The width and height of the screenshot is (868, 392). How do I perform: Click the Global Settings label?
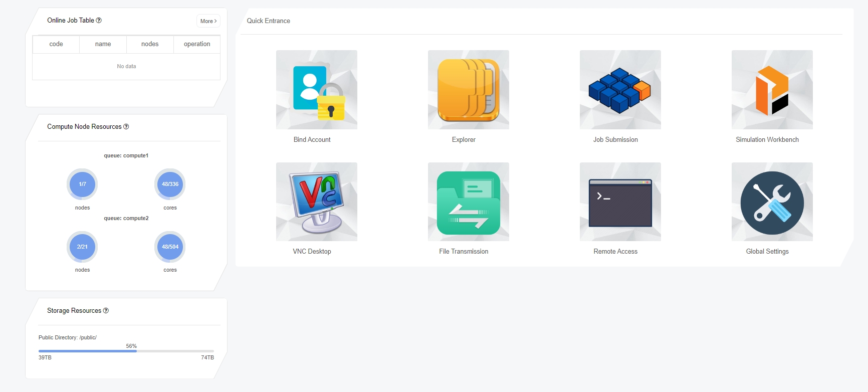point(767,252)
